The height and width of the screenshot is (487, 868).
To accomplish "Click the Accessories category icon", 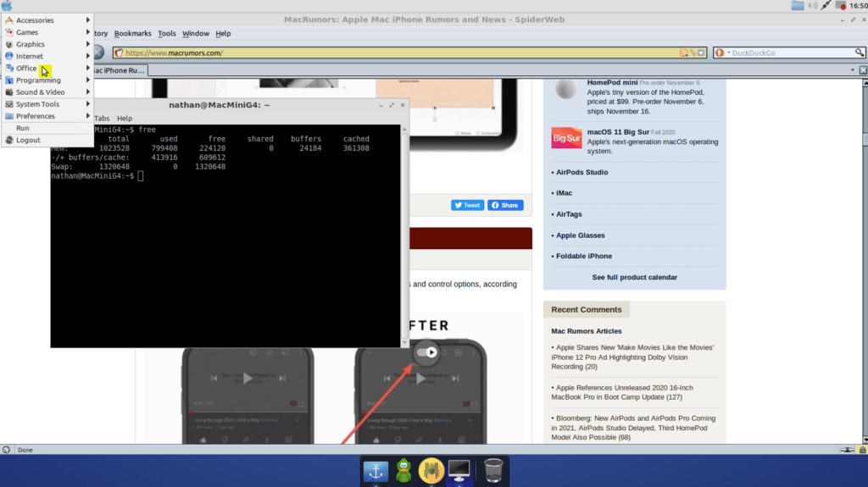I will [8, 20].
